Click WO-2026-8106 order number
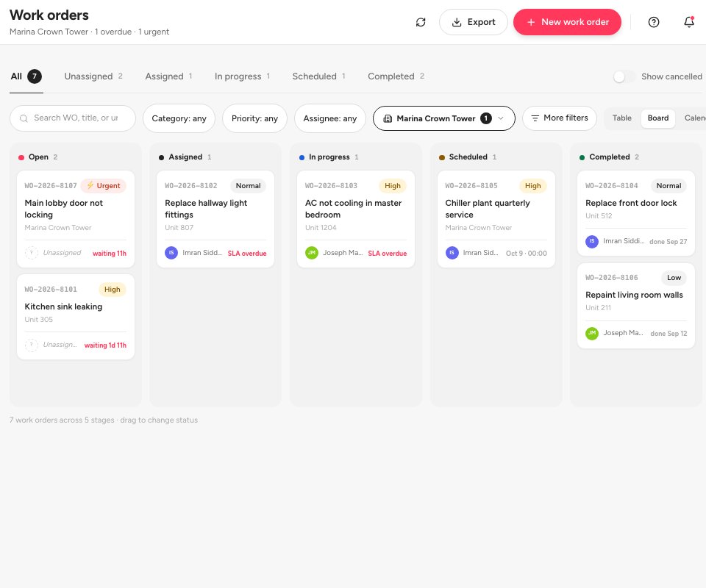The image size is (706, 588). click(x=611, y=278)
